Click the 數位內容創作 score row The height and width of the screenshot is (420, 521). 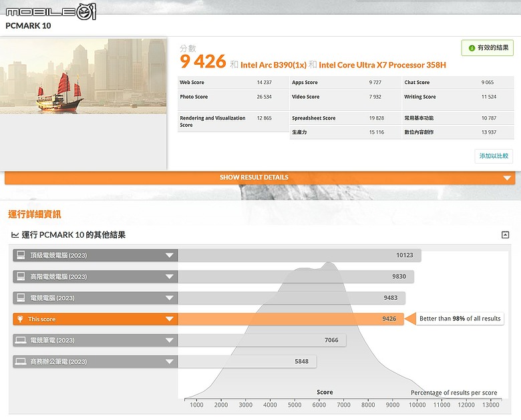coord(458,132)
